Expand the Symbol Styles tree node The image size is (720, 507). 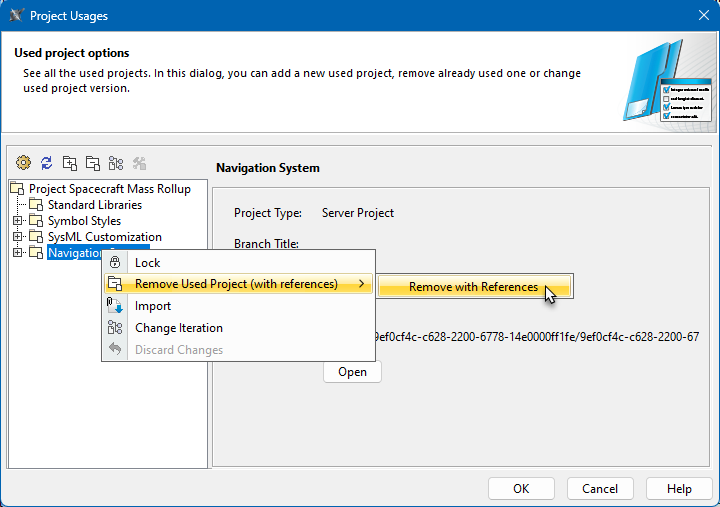pos(17,221)
